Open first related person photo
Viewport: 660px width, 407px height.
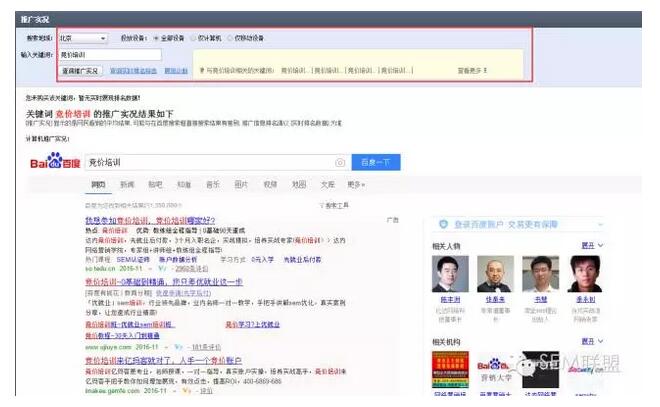(x=450, y=274)
